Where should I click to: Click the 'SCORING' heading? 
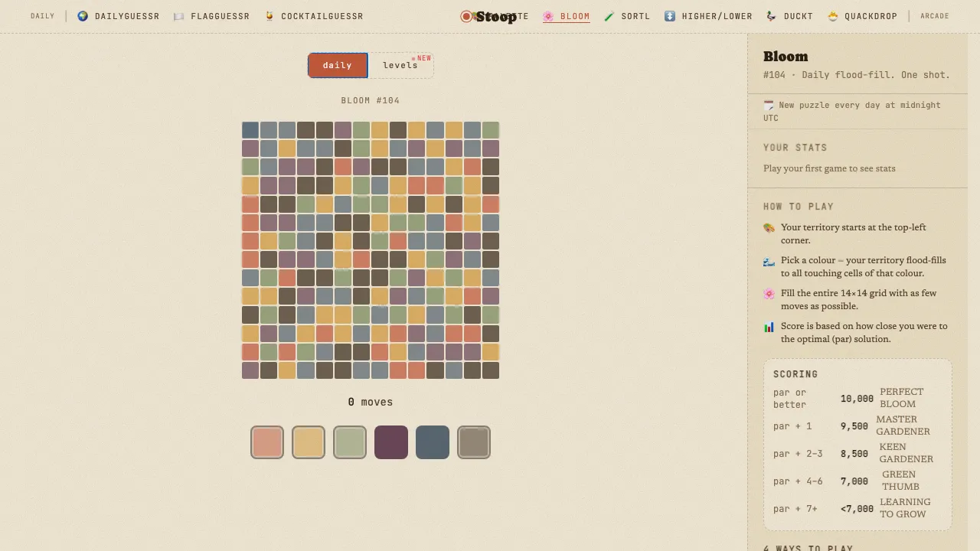(795, 374)
